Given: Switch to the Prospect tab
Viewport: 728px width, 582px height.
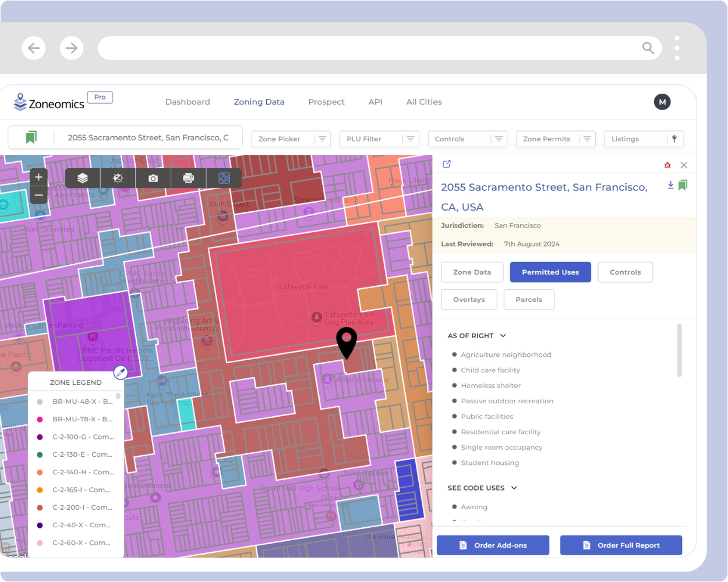Looking at the screenshot, I should 326,102.
